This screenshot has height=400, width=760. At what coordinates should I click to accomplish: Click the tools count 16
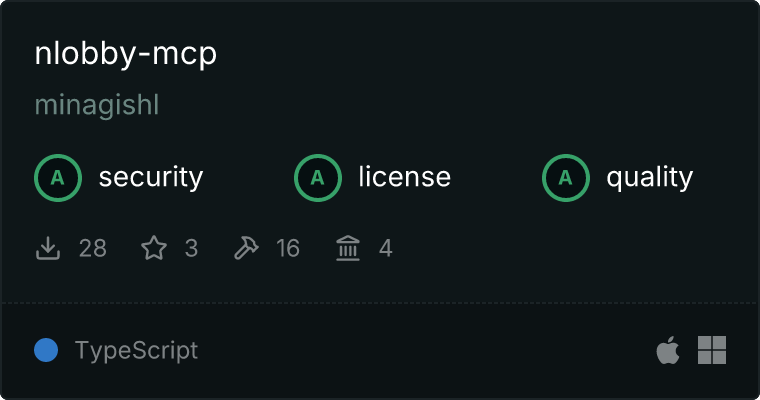click(288, 248)
